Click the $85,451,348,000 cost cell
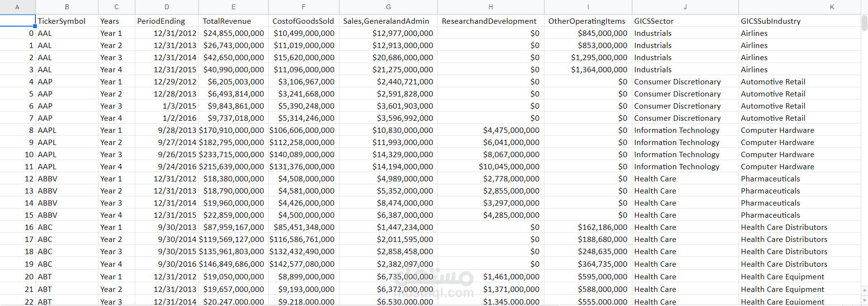This screenshot has height=306, width=868. pyautogui.click(x=304, y=227)
